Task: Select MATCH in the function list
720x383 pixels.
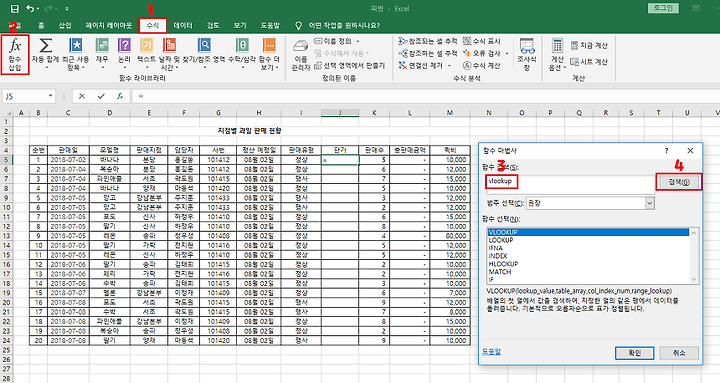Action: [x=588, y=271]
